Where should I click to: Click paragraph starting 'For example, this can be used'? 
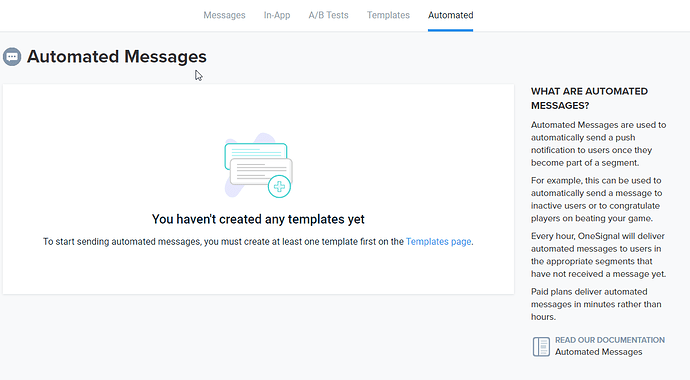(596, 199)
